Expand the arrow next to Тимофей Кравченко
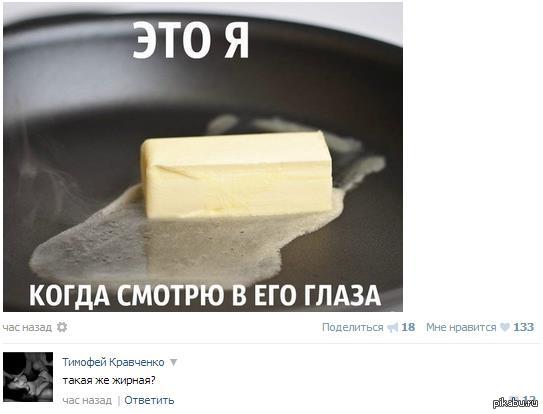The image size is (543, 414). (173, 362)
